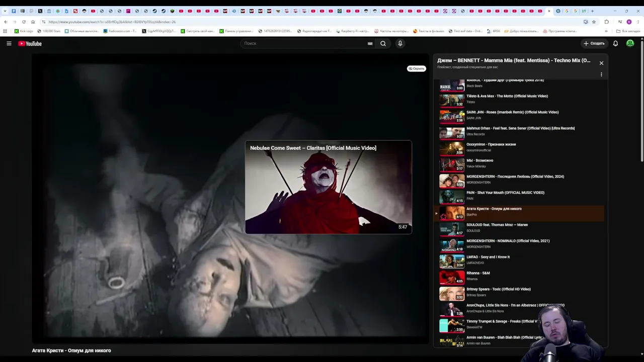Click the video title 'Агата Кристи - Опиум для никого' below player
The height and width of the screenshot is (362, 644).
pyautogui.click(x=71, y=350)
